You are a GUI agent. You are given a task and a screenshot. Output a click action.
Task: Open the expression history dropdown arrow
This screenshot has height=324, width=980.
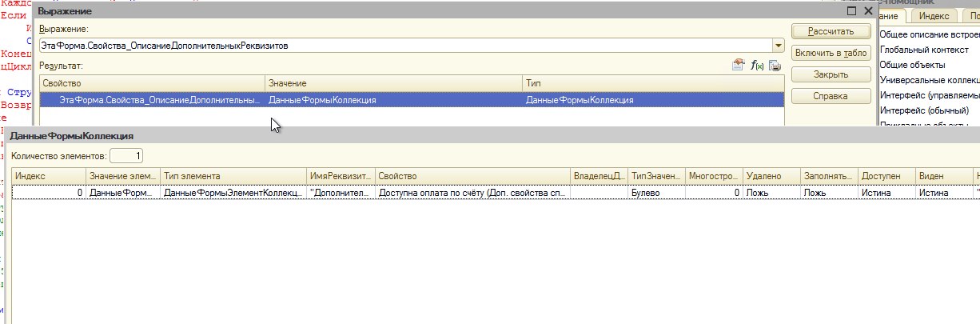778,46
